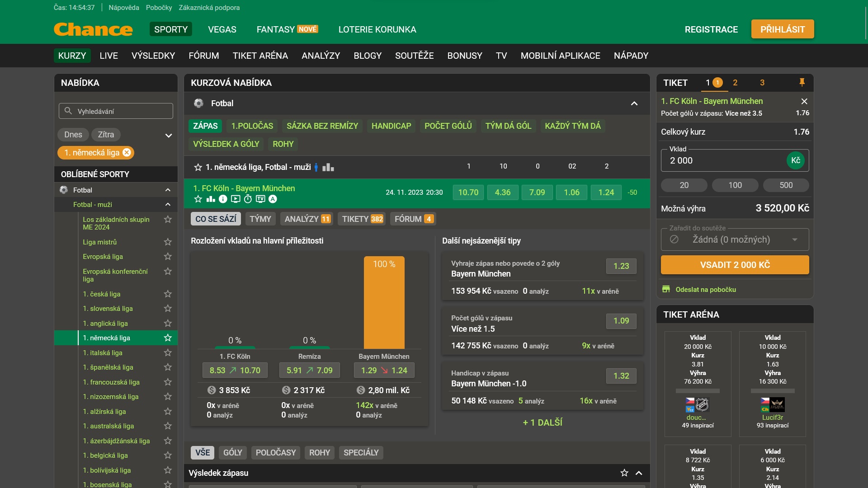Select the 1.POLOČAS market tab
The image size is (868, 488).
[252, 126]
